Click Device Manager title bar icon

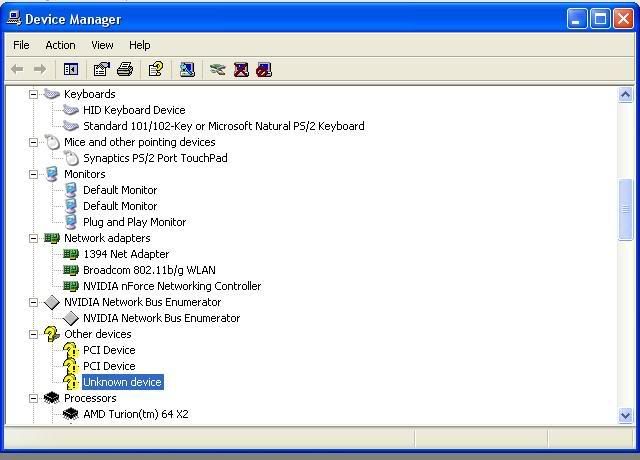click(x=13, y=18)
